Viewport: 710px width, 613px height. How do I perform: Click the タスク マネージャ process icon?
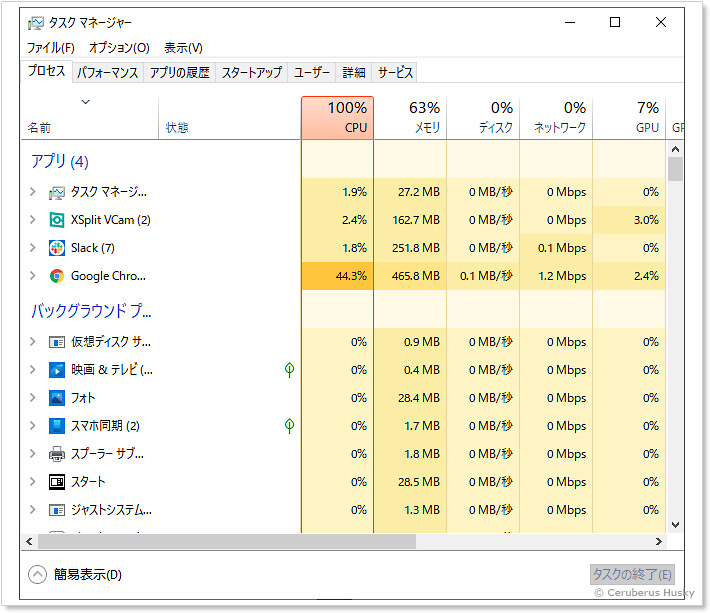tap(57, 192)
